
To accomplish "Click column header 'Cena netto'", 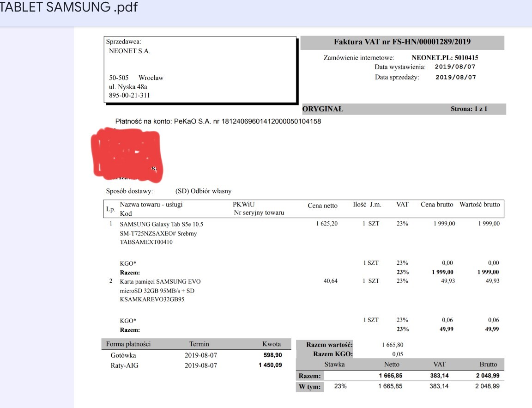I will point(323,206).
